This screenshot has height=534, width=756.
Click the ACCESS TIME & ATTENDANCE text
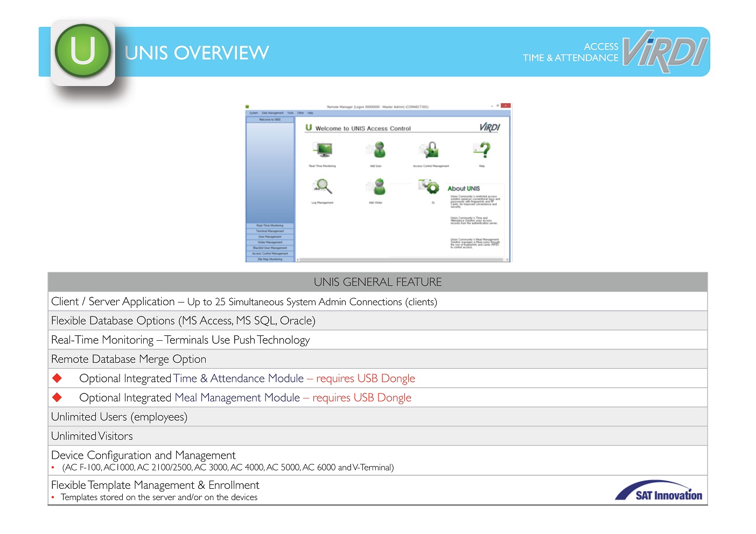pos(571,52)
